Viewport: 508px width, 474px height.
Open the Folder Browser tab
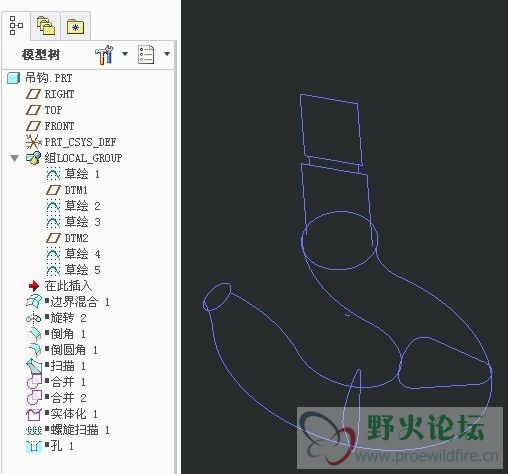coord(46,26)
